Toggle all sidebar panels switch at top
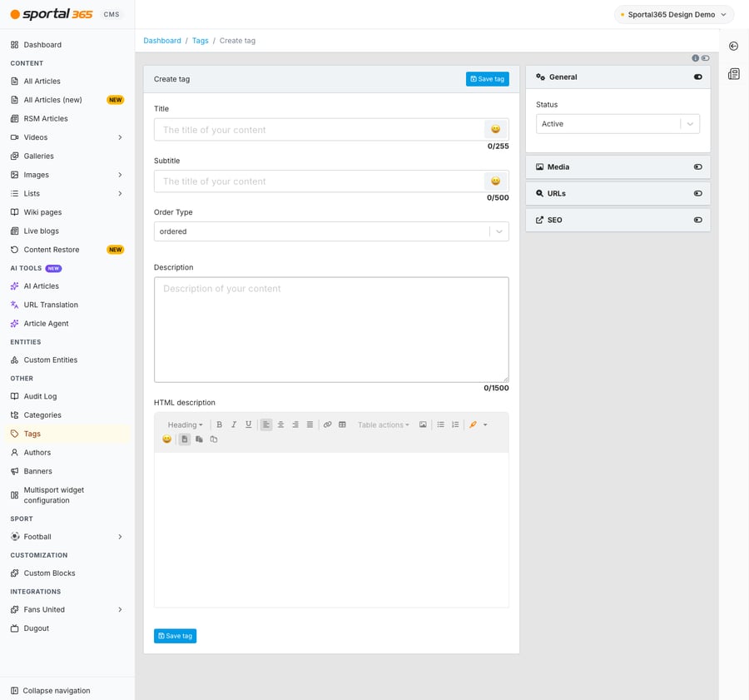 [x=705, y=57]
